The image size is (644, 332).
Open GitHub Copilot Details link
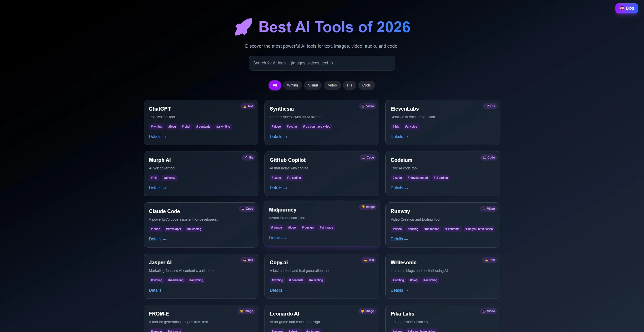coord(278,188)
